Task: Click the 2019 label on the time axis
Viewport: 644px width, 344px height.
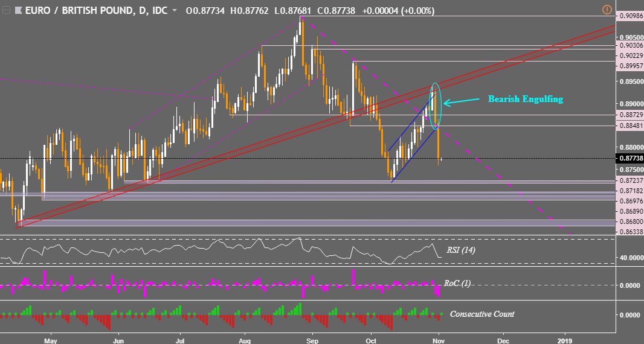Action: click(x=565, y=341)
